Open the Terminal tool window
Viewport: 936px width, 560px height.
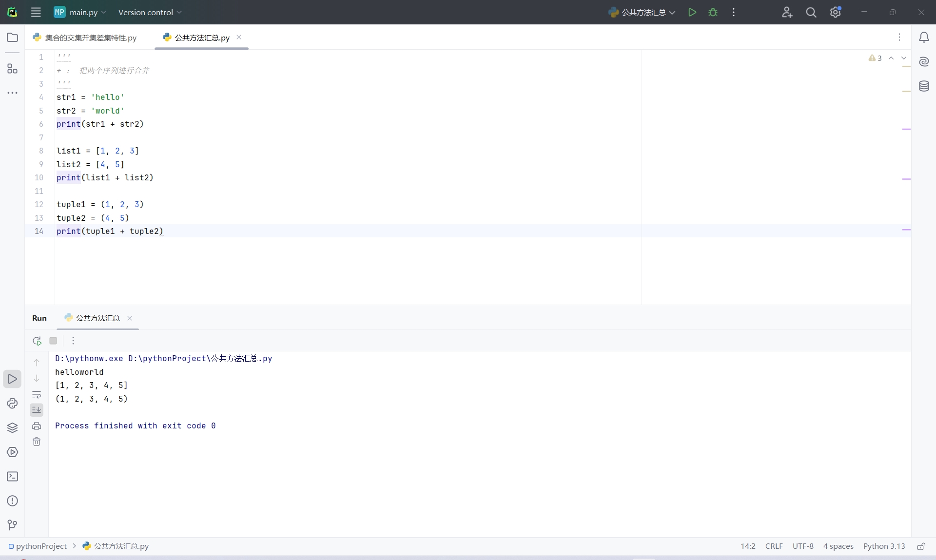(x=12, y=476)
